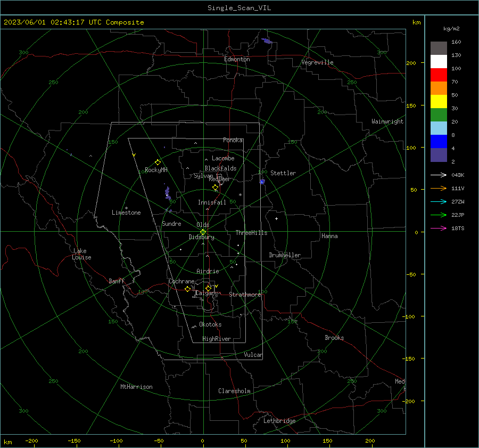
Task: Click the Vegreville label
Action: click(x=317, y=62)
